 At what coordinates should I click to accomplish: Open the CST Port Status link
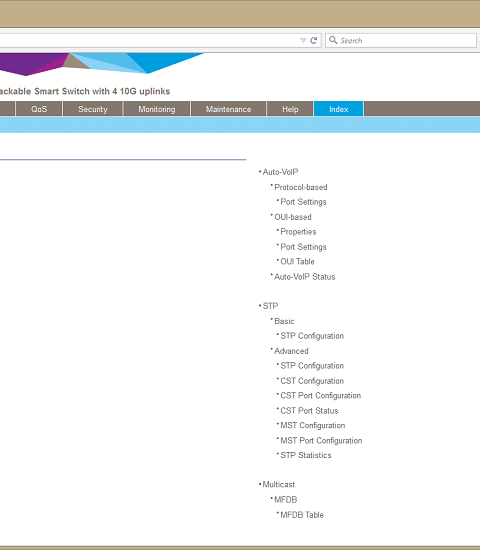(309, 411)
